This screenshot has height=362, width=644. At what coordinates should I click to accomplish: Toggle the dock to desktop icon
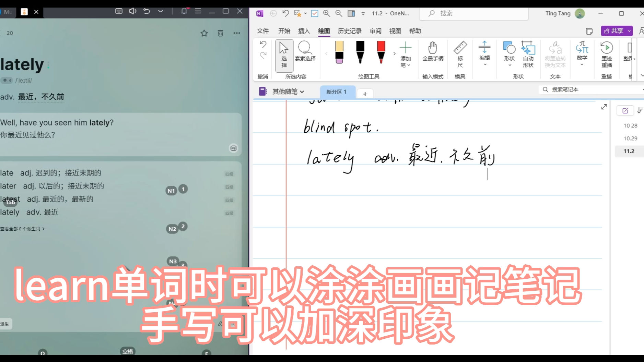(x=351, y=13)
